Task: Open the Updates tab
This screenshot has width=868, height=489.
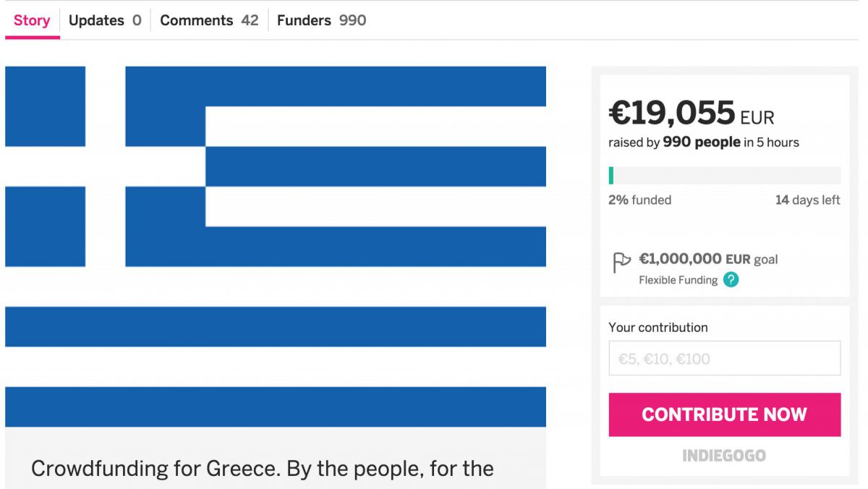Action: pyautogui.click(x=105, y=20)
